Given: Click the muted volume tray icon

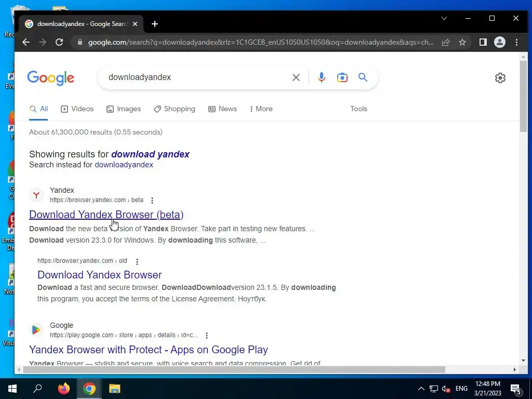Looking at the screenshot, I should pos(446,389).
